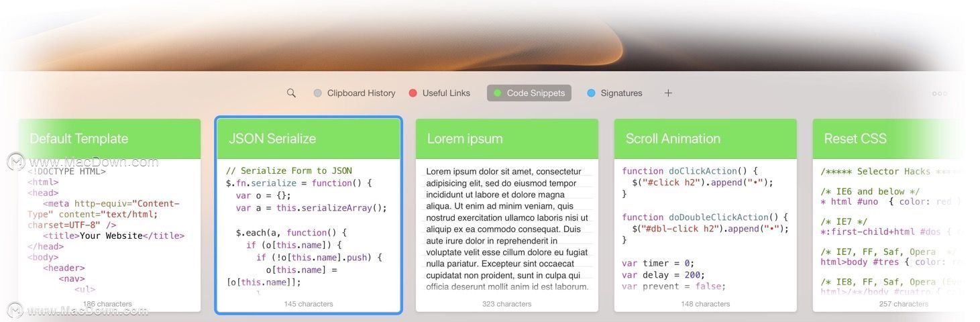This screenshot has width=980, height=322.
Task: Switch to Useful Links tab
Action: 439,93
